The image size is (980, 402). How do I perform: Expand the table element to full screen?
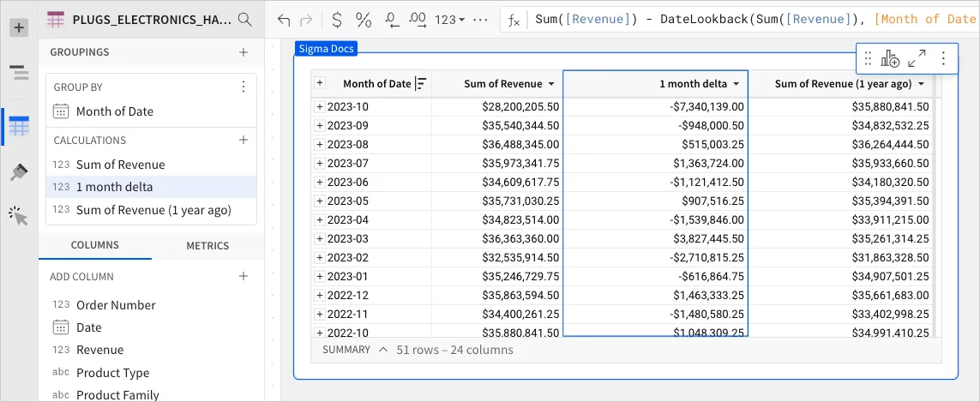(917, 59)
